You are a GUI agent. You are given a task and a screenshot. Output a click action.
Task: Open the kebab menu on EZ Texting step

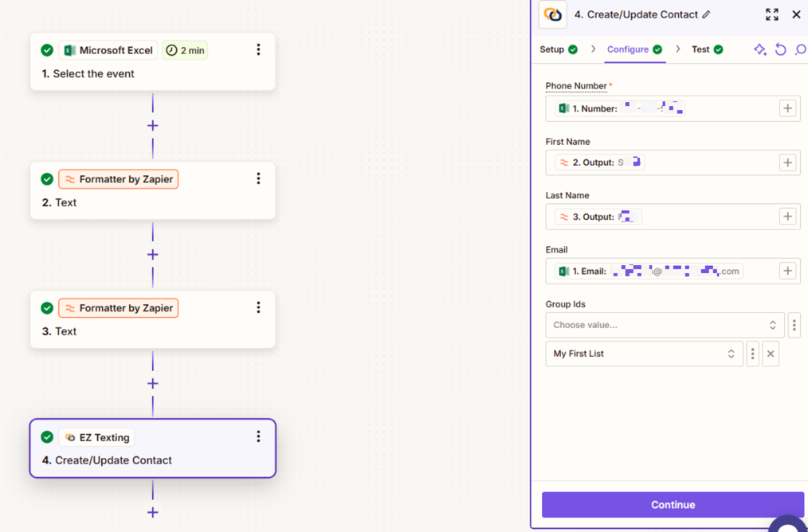[x=258, y=436]
